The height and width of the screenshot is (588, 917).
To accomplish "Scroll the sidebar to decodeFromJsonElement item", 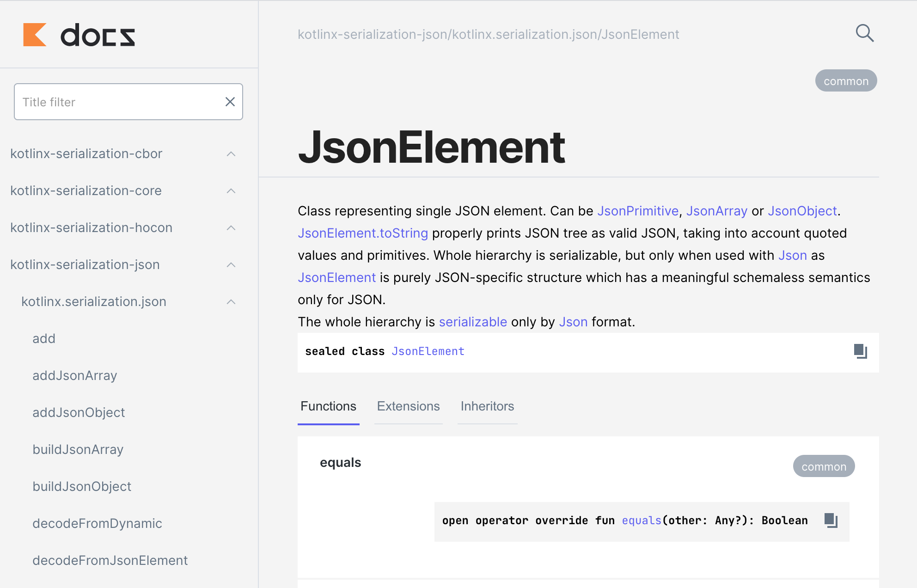I will (x=110, y=559).
